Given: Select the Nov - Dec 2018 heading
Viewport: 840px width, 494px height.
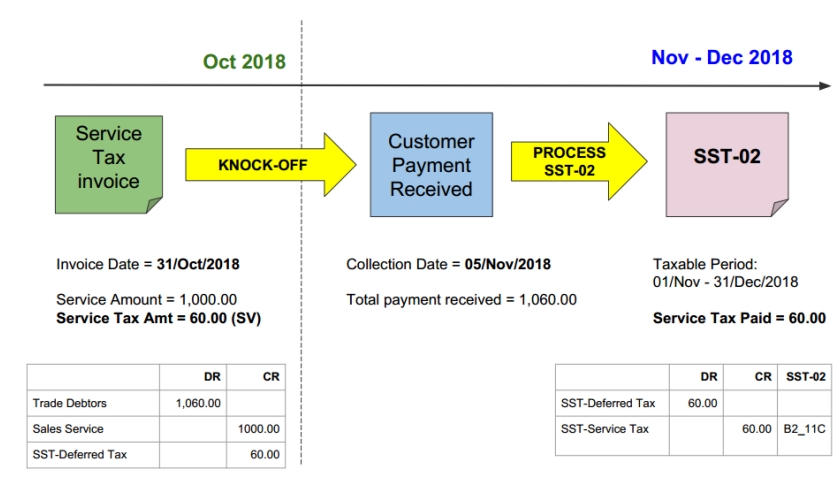Looking at the screenshot, I should (x=721, y=57).
